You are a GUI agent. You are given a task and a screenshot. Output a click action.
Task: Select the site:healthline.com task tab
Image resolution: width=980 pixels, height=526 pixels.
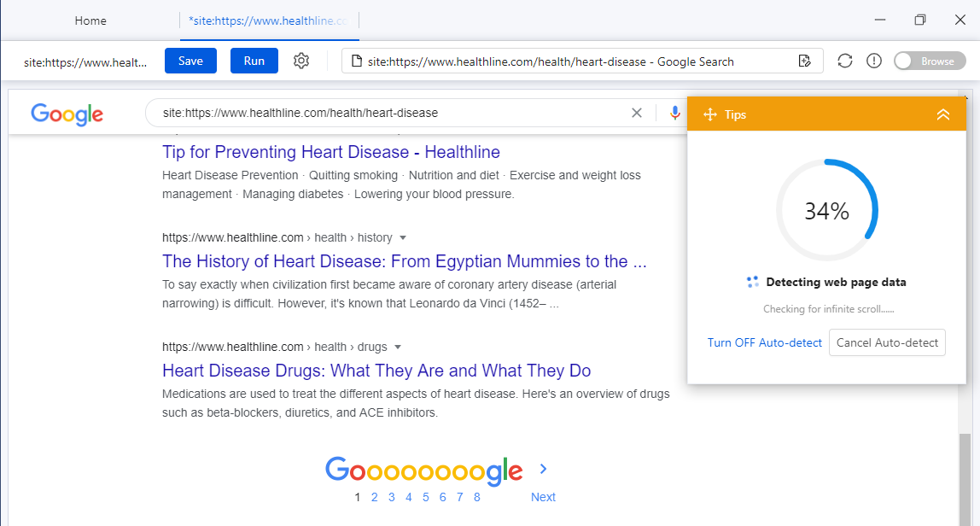click(x=269, y=20)
